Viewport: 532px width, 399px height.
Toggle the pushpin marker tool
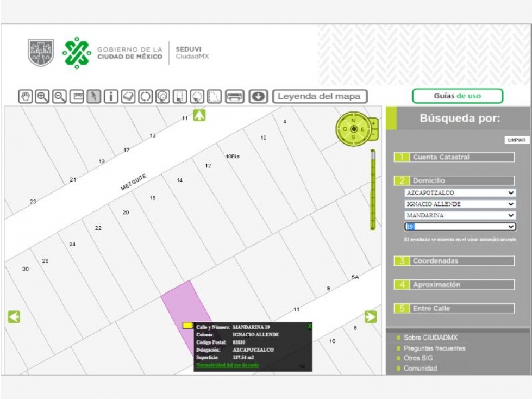click(93, 96)
